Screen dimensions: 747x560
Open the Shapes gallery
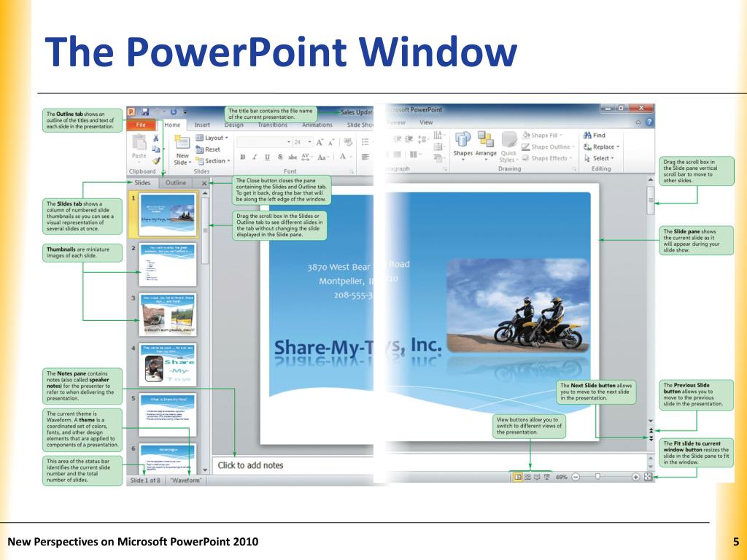tap(462, 146)
